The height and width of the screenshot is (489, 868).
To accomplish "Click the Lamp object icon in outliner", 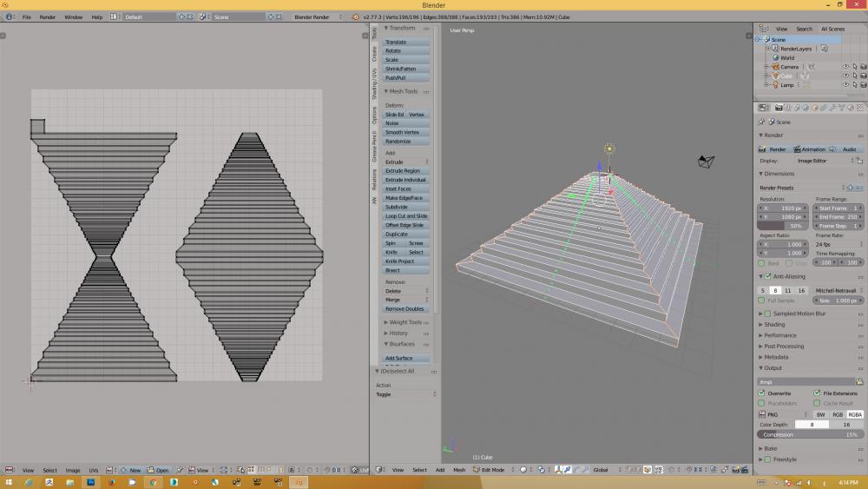I will click(775, 85).
